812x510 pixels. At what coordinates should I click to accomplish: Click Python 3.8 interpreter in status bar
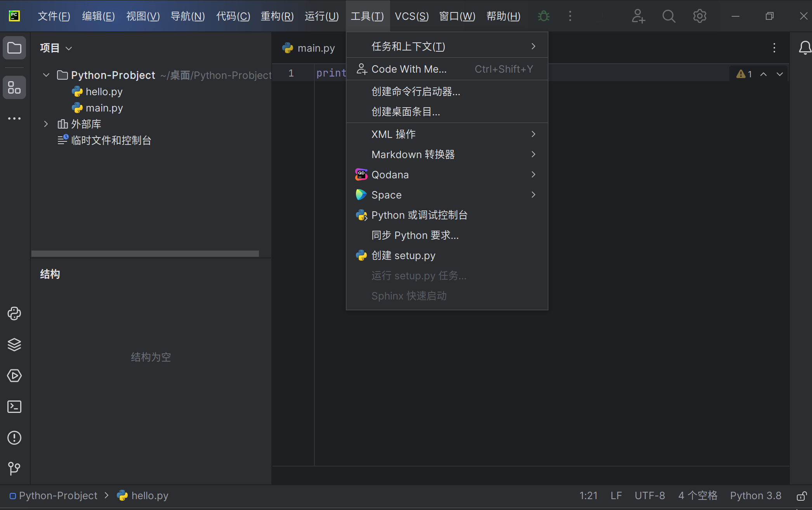[755, 496]
